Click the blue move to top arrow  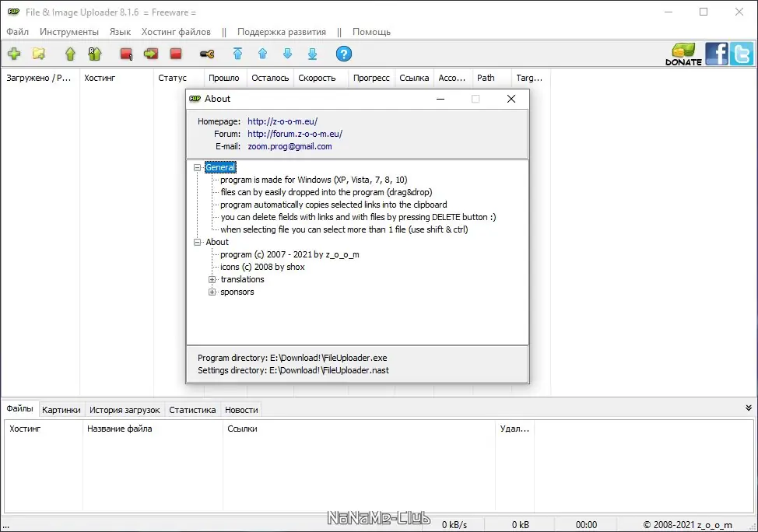click(237, 54)
